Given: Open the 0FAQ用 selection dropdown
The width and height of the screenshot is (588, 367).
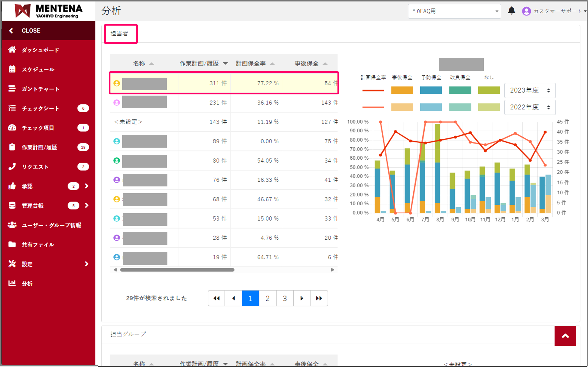Looking at the screenshot, I should [454, 11].
